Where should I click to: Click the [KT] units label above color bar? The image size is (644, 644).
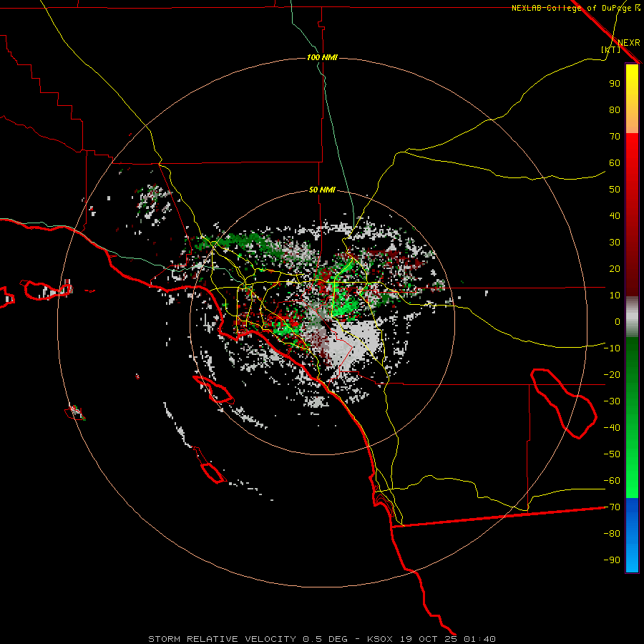click(x=611, y=49)
